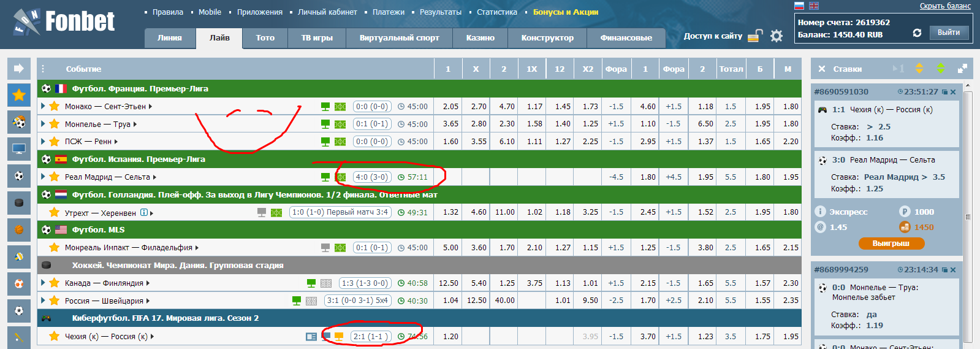Expand Монпелье — Труа row left arrow

coord(43,125)
